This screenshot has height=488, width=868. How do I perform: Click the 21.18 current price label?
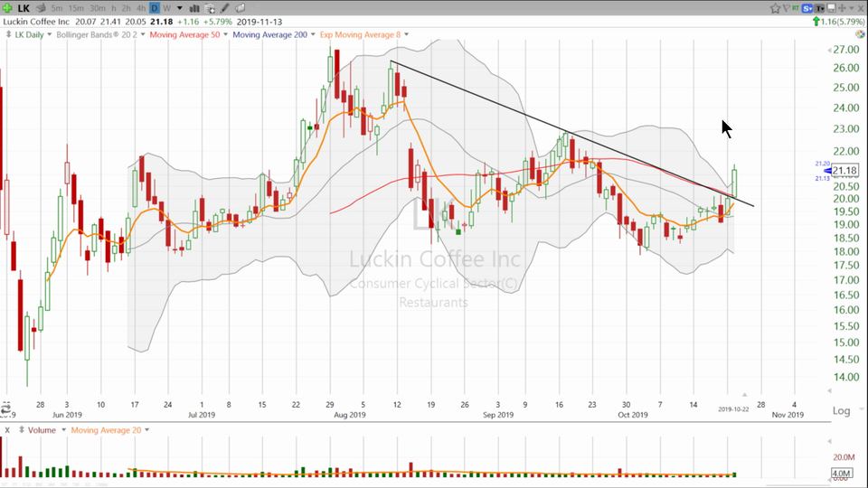[x=844, y=171]
